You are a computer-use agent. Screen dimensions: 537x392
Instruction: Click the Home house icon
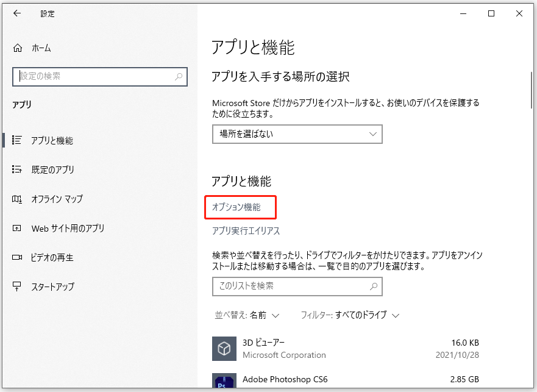[18, 48]
